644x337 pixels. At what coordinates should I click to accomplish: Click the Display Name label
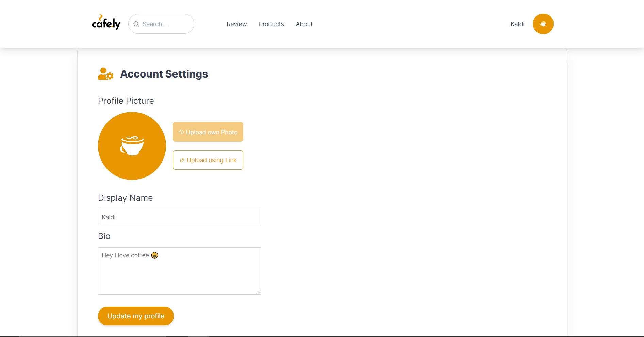pyautogui.click(x=125, y=198)
